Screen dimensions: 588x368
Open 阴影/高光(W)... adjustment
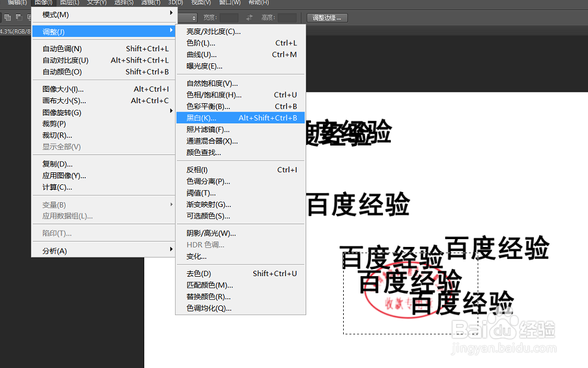pos(240,233)
